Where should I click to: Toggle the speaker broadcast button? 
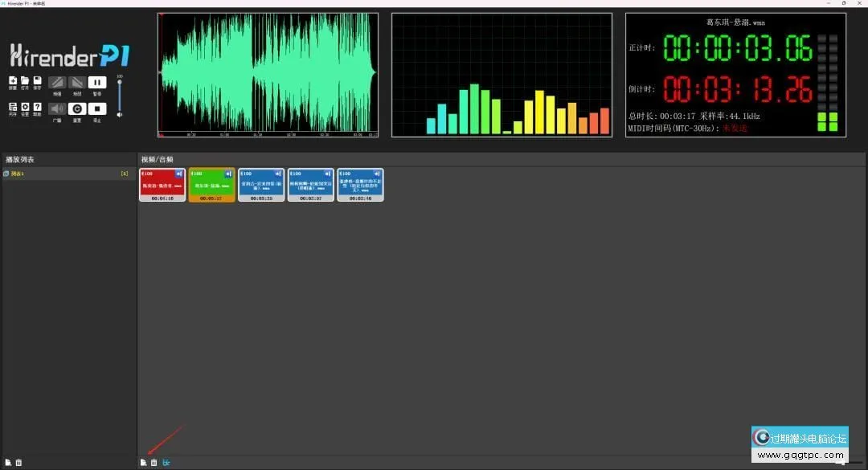click(57, 108)
